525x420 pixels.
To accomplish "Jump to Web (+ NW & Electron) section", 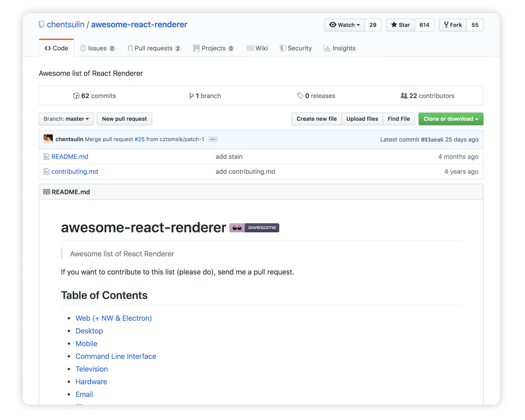I will (114, 318).
